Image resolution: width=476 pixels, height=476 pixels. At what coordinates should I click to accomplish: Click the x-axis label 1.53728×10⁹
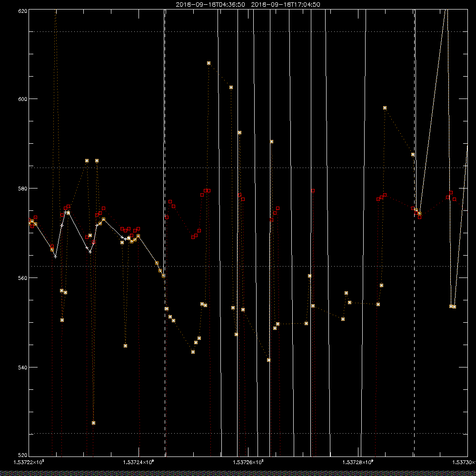tap(358, 462)
